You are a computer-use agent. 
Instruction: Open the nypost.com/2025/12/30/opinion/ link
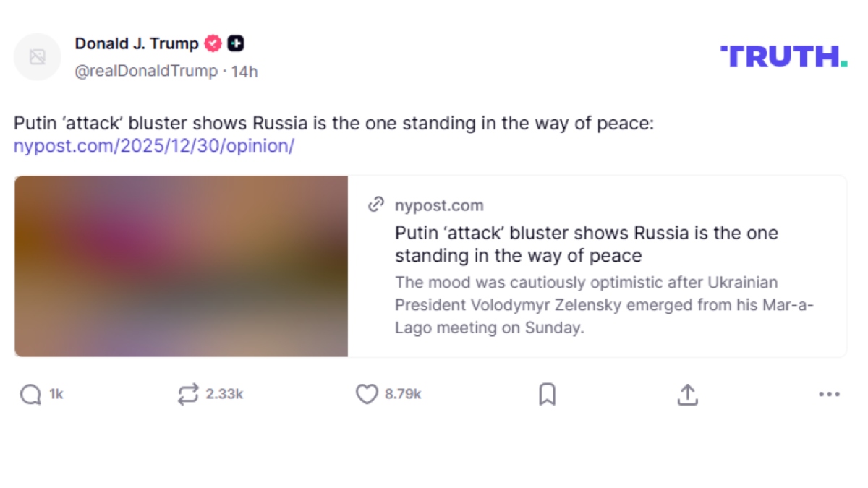click(x=154, y=146)
